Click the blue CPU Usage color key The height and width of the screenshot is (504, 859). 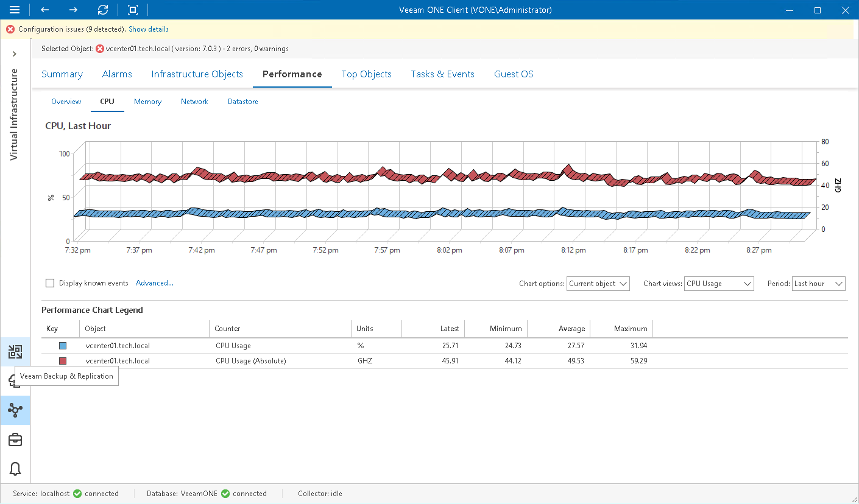pos(63,346)
